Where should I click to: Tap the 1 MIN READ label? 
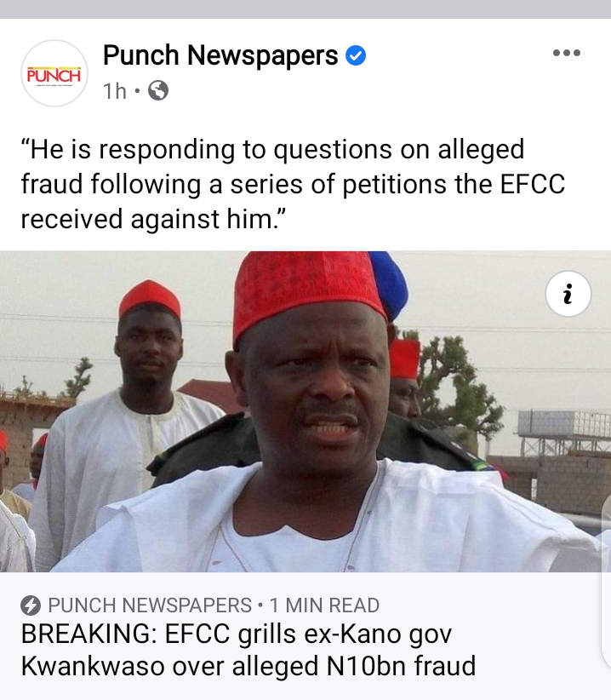point(325,605)
